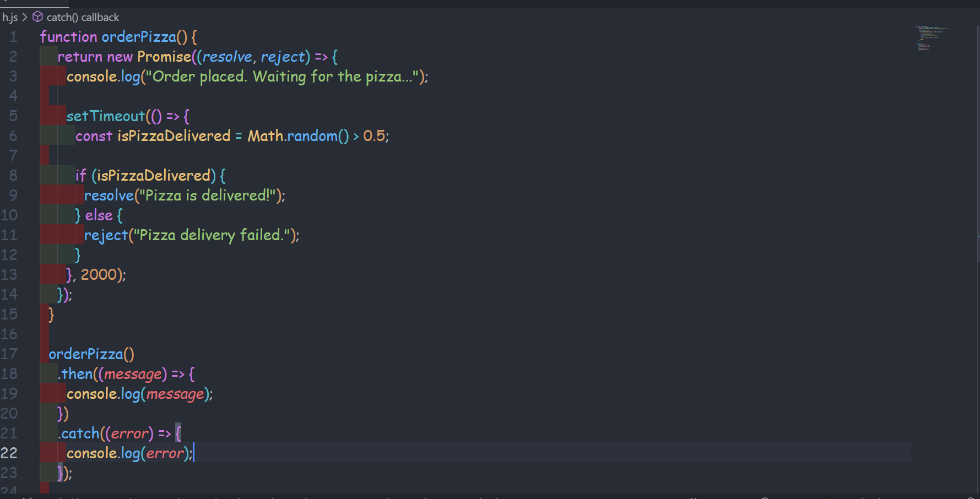Open the h.js breadcrumb file item

pos(9,17)
